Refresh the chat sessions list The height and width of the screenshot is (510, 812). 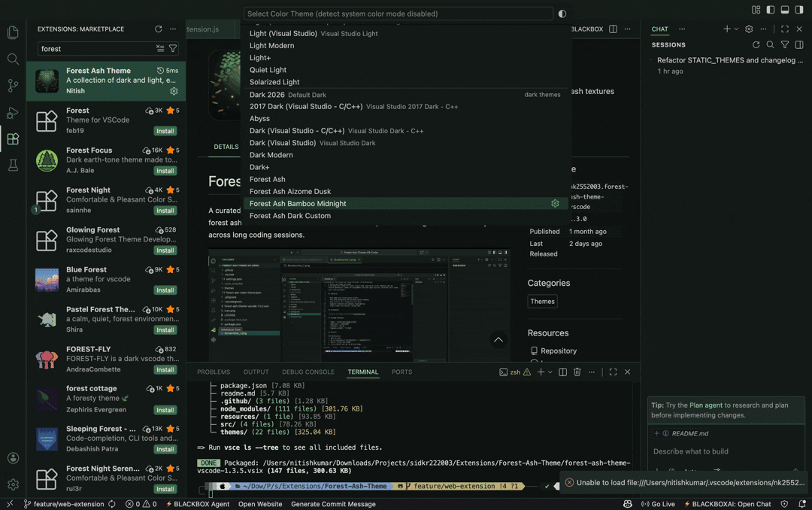[x=756, y=45]
